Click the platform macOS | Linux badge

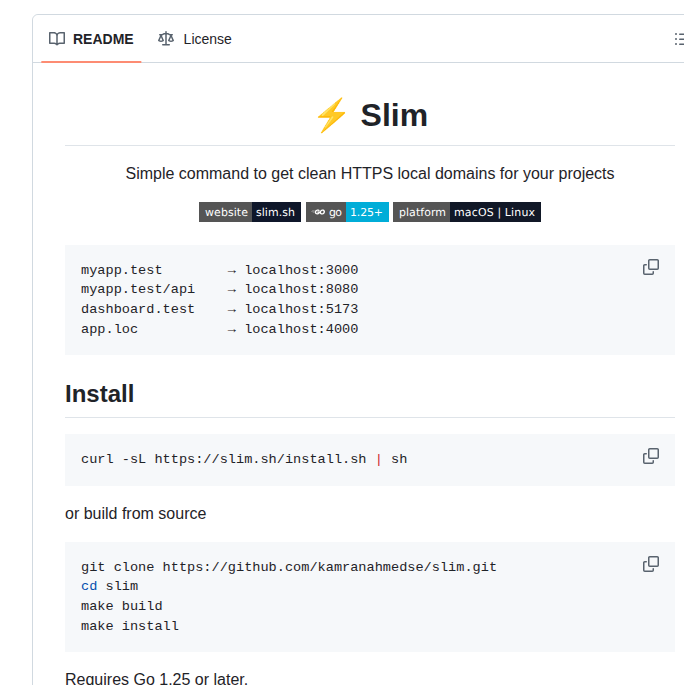(x=466, y=212)
